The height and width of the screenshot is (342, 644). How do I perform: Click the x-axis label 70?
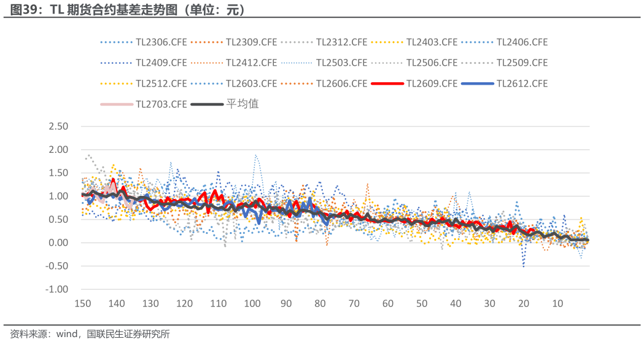[x=354, y=304]
